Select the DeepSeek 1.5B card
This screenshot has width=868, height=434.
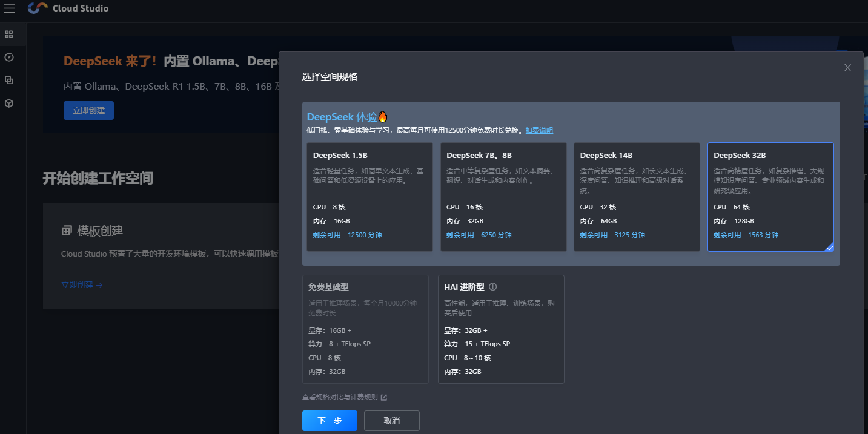pyautogui.click(x=369, y=197)
